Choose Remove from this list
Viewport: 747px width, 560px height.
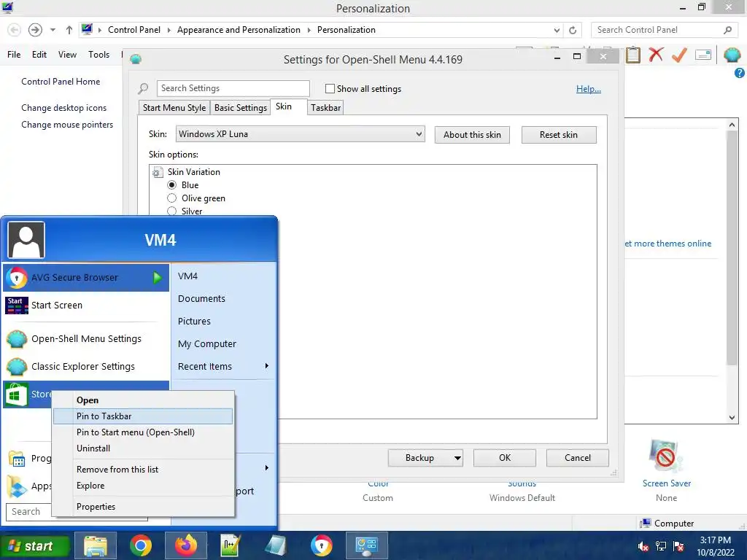point(143,470)
